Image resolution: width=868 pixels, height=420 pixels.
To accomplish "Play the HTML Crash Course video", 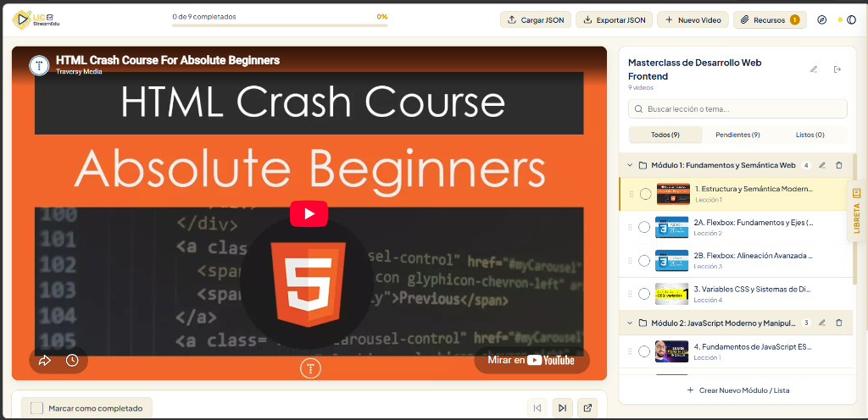I will [309, 214].
